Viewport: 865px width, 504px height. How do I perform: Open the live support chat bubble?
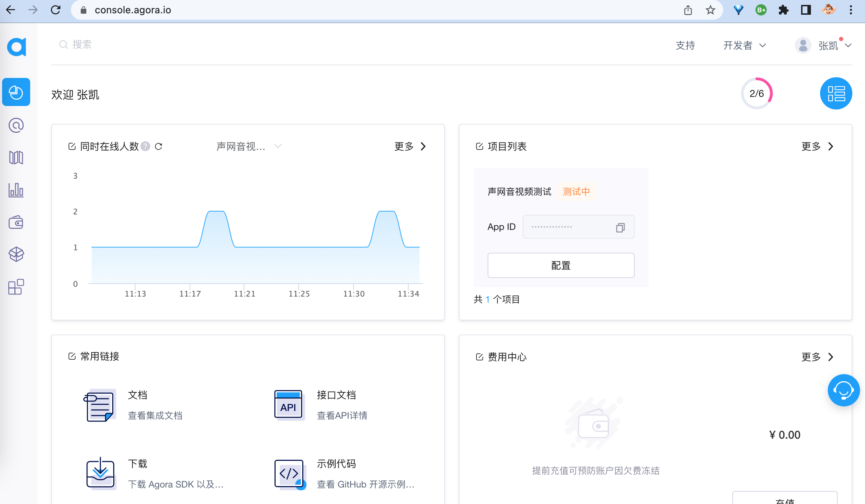click(843, 390)
